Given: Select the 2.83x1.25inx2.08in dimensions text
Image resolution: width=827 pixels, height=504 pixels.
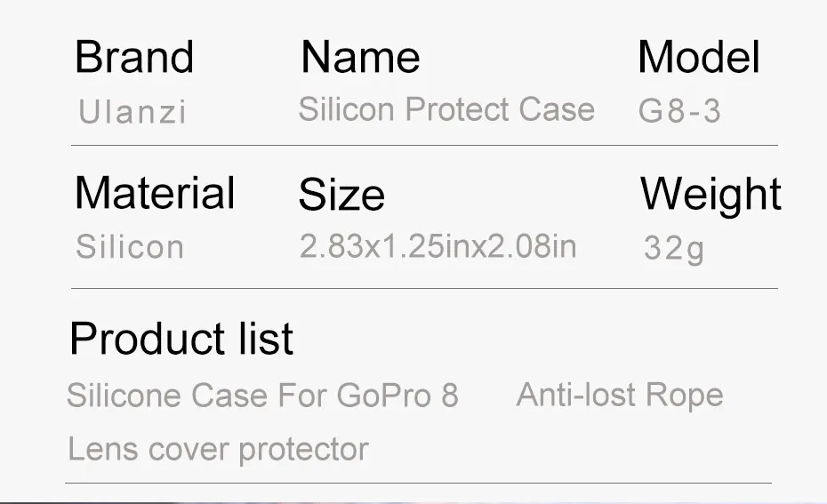Looking at the screenshot, I should [x=438, y=245].
